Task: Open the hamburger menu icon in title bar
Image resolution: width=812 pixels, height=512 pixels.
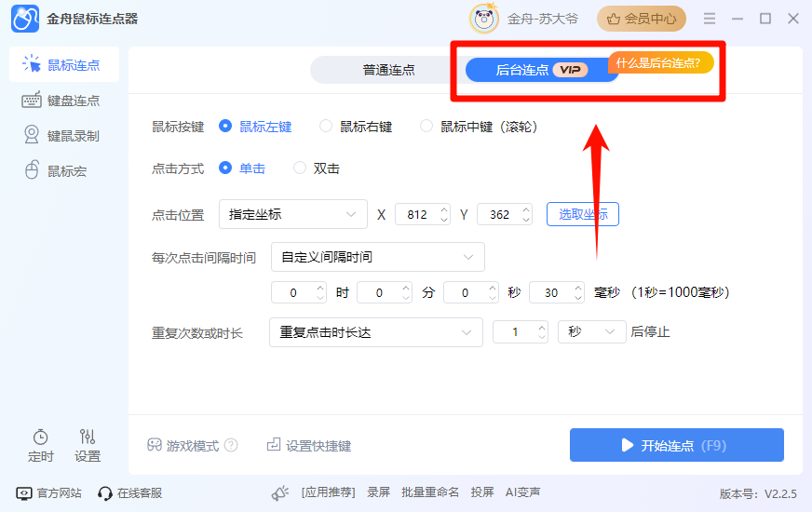Action: pos(710,20)
